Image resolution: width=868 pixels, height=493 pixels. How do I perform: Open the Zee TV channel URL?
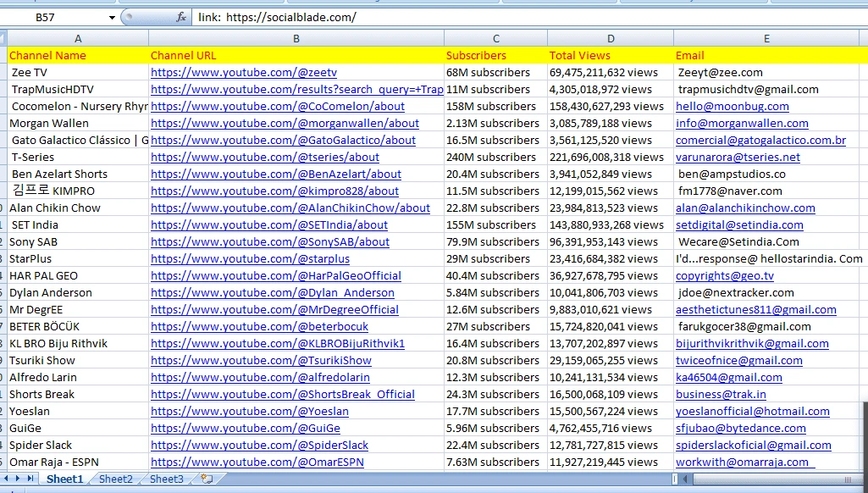244,73
